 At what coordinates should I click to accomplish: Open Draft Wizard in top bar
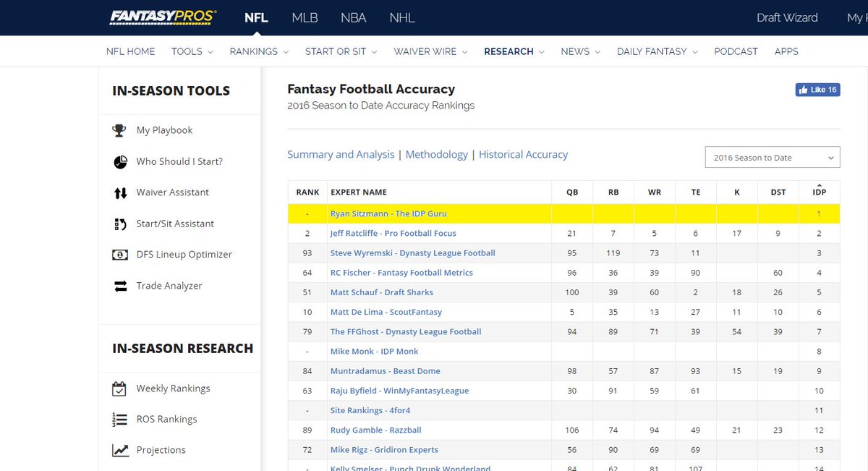(x=787, y=17)
